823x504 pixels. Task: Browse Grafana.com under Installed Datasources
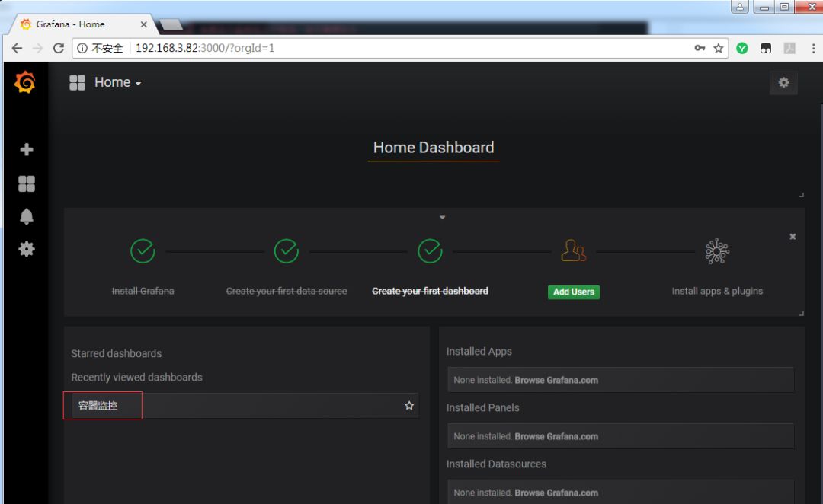[x=556, y=493]
